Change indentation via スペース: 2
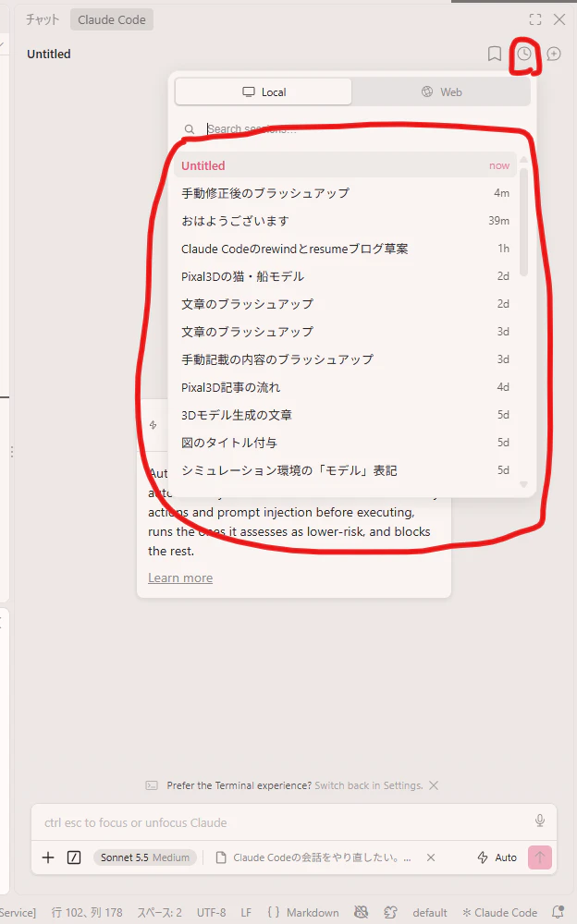The height and width of the screenshot is (924, 577). click(x=159, y=913)
